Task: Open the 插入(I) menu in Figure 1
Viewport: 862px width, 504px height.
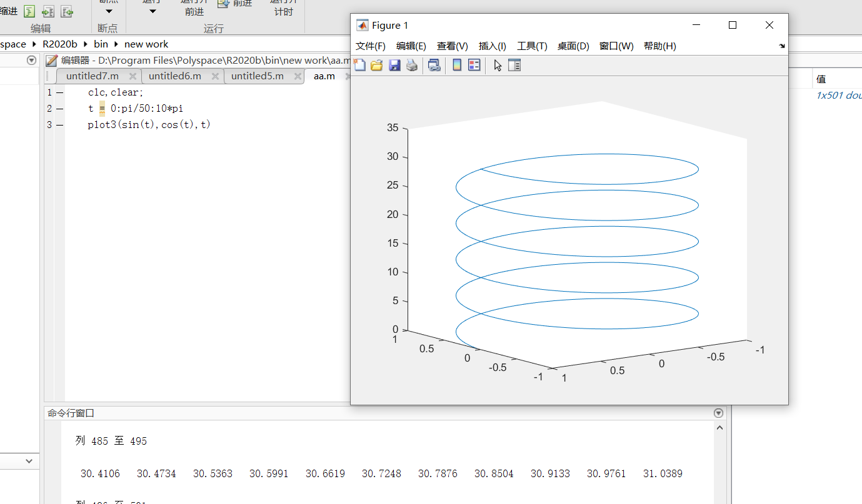Action: click(493, 46)
